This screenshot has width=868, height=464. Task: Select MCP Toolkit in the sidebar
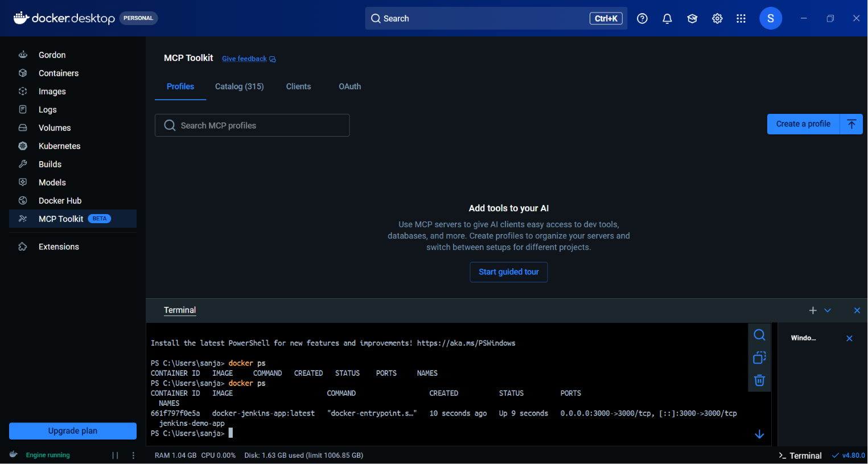(x=73, y=219)
